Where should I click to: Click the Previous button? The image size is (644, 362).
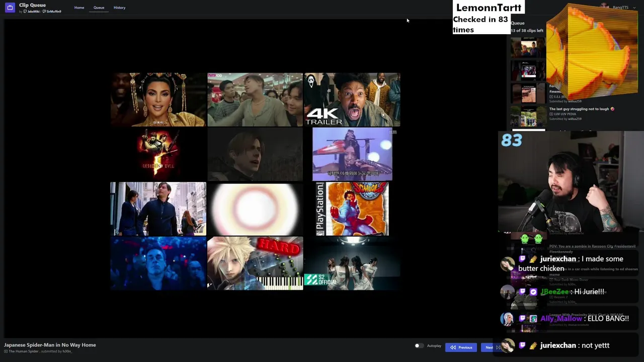[461, 347]
